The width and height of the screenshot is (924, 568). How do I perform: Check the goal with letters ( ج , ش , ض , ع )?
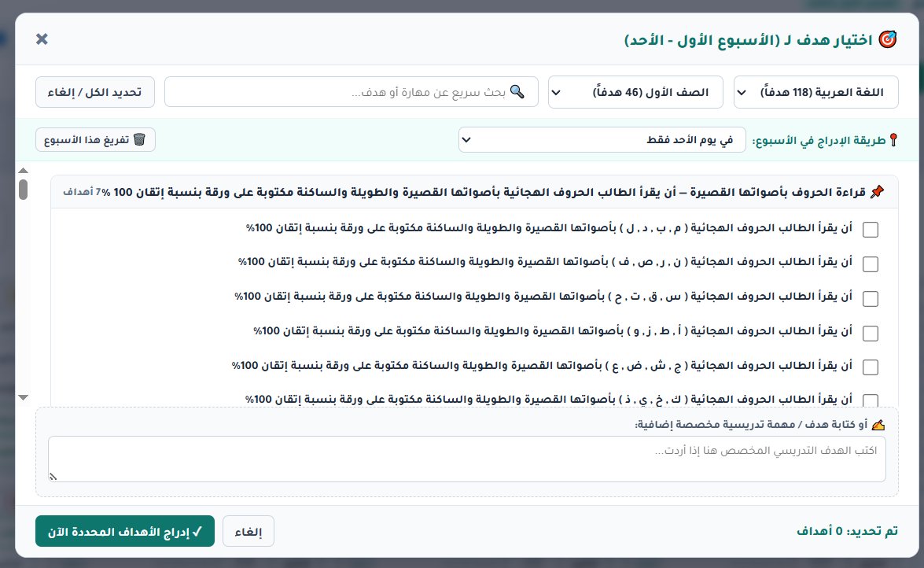[871, 367]
